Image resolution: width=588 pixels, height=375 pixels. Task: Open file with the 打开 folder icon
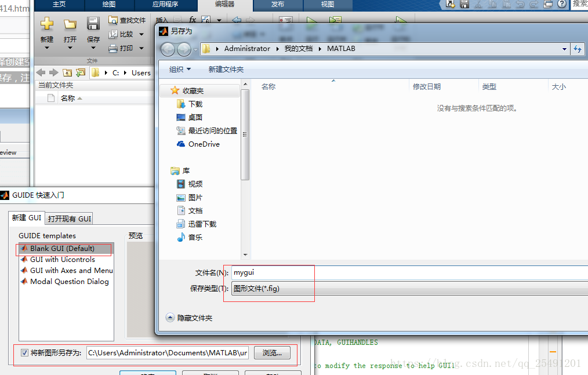click(x=70, y=24)
